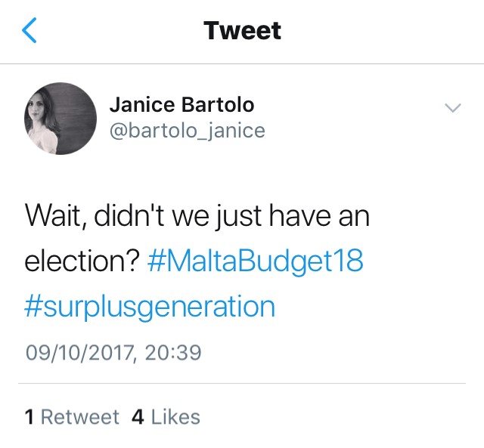Click the Janice Bartolo display name

182,104
